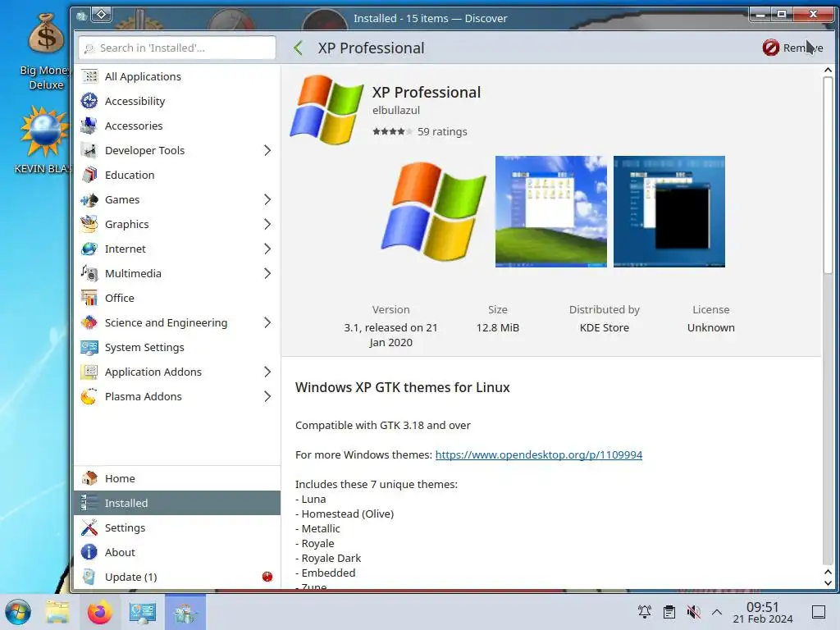Open the notifications bell tray icon
The height and width of the screenshot is (630, 840).
645,612
